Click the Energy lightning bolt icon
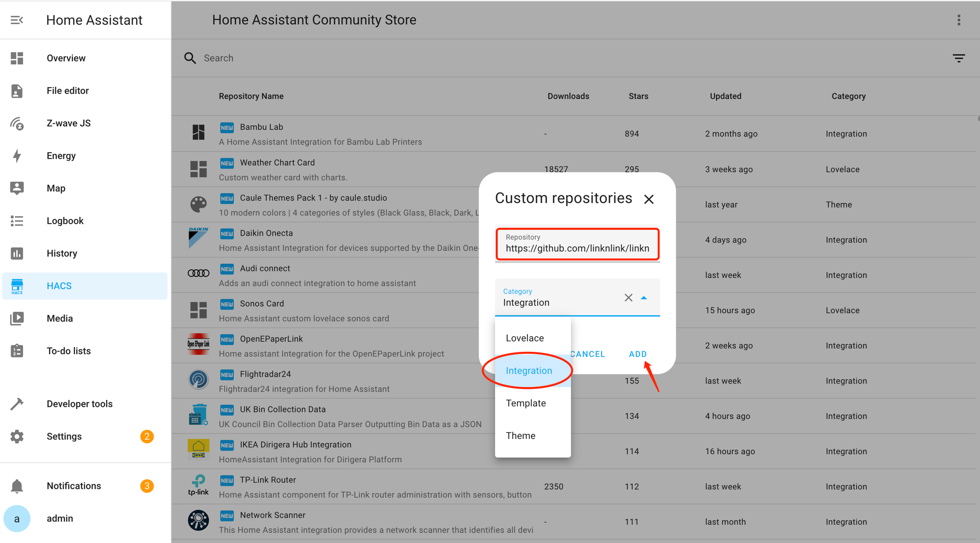Screen dimensions: 980x543 17,156
